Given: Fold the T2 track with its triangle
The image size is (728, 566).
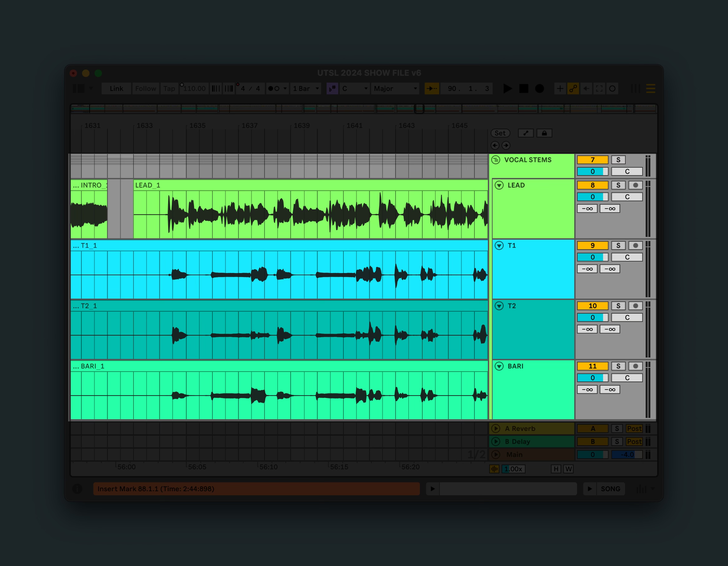Looking at the screenshot, I should 499,306.
